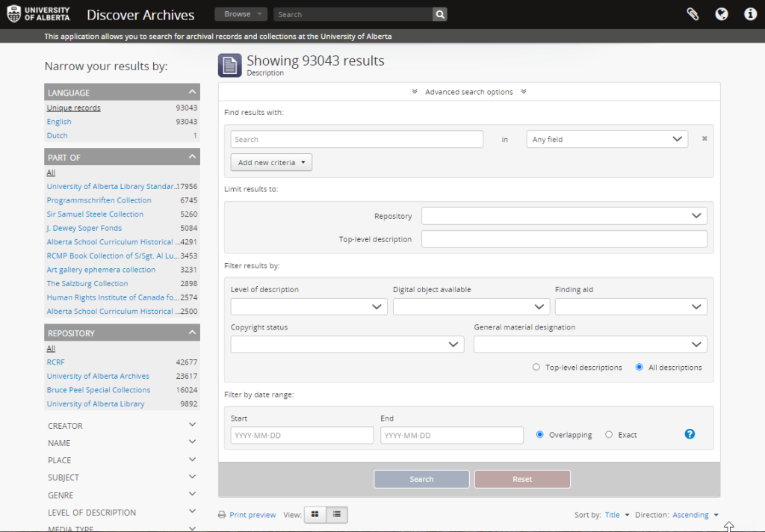765x532 pixels.
Task: Open the Print preview link
Action: click(x=253, y=515)
